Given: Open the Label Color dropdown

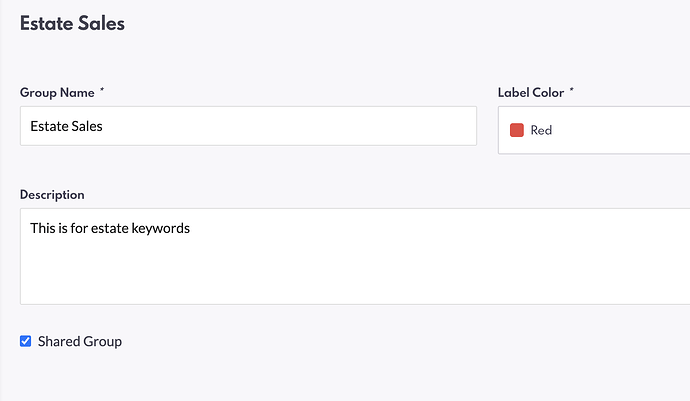Looking at the screenshot, I should point(593,130).
